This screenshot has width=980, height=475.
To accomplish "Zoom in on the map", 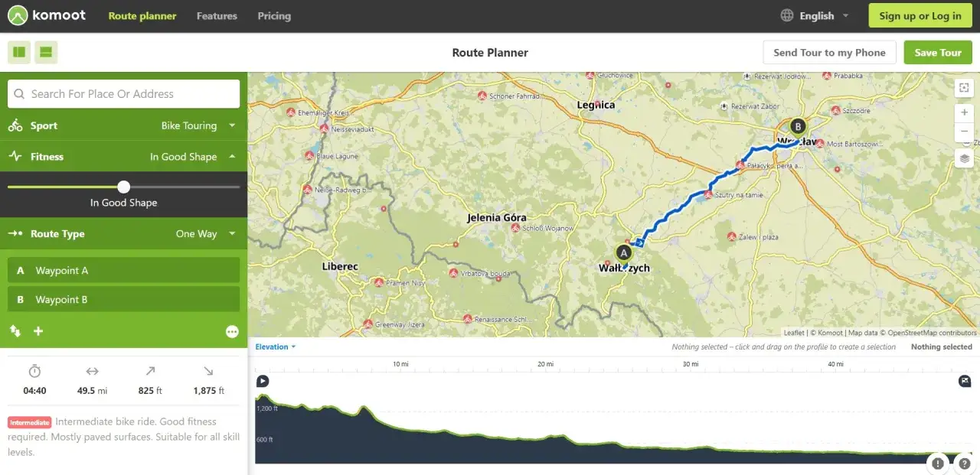I will [964, 112].
